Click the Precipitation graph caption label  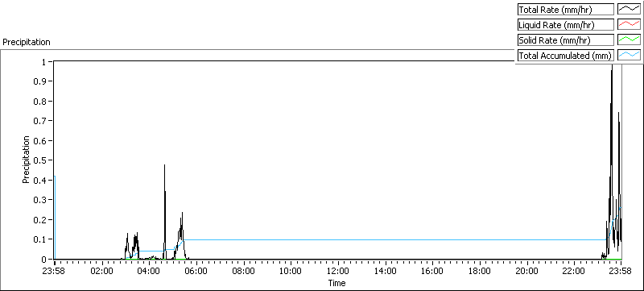point(27,42)
